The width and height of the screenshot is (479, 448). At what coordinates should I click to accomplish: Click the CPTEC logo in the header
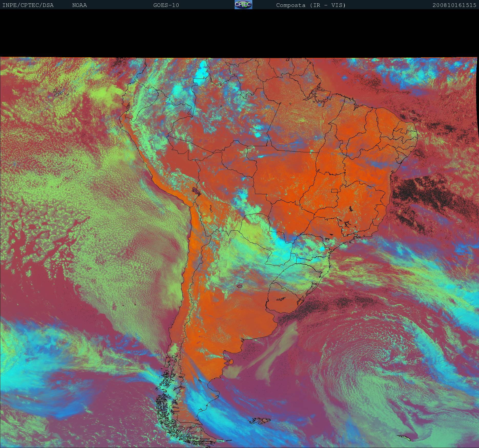pyautogui.click(x=243, y=5)
